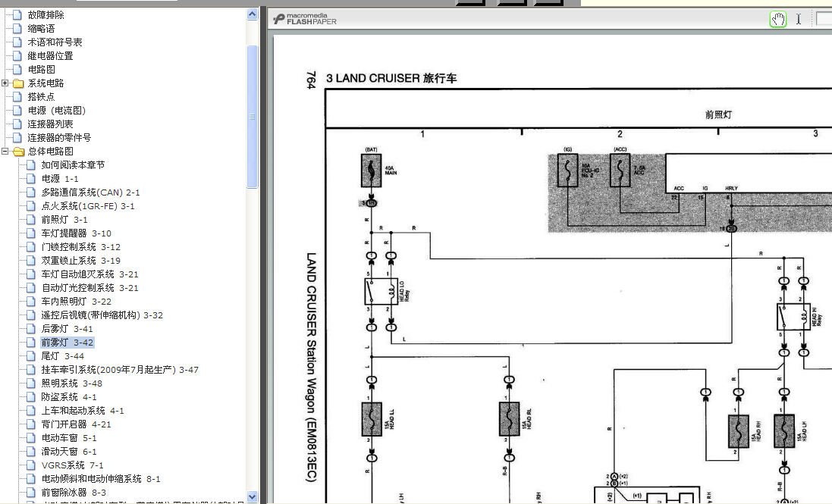Open 防盗系统 4-1

coord(69,397)
